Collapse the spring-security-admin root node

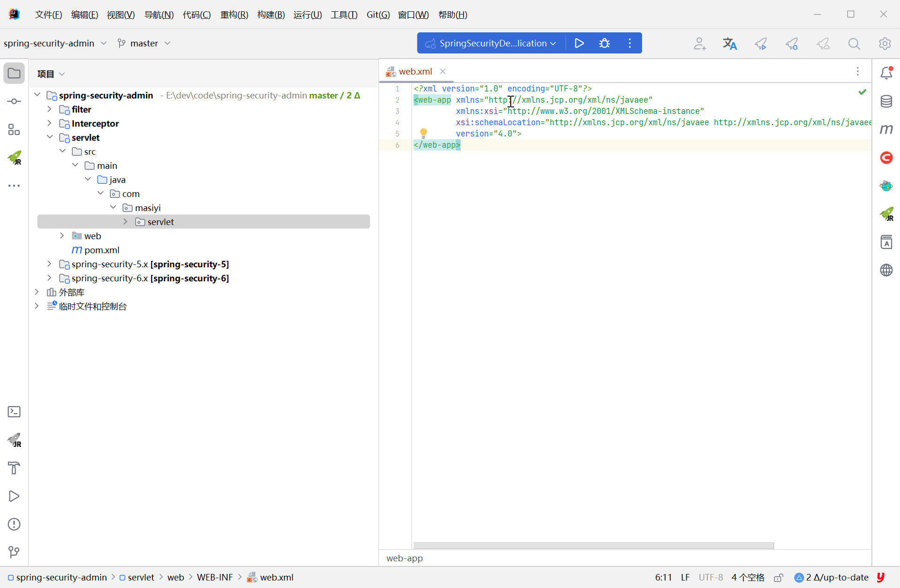pos(37,95)
